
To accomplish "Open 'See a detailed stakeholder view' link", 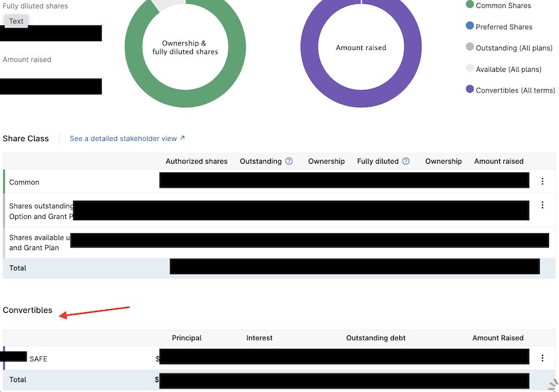I will [123, 138].
